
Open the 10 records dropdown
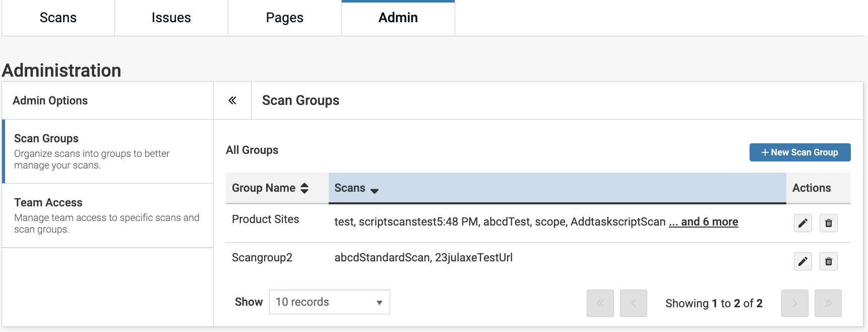(329, 302)
